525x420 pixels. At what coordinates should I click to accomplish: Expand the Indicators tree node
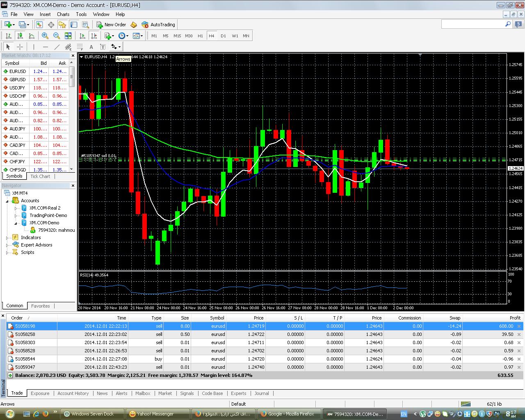pos(7,237)
